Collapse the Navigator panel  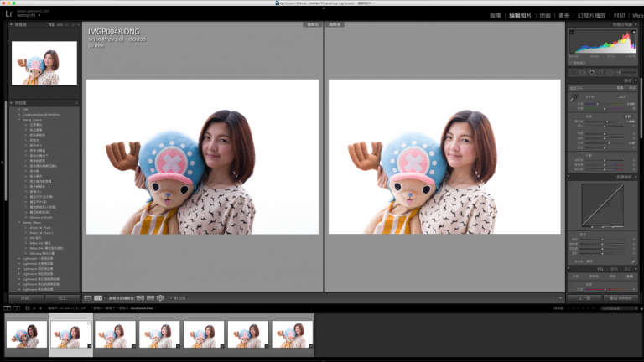[x=11, y=25]
